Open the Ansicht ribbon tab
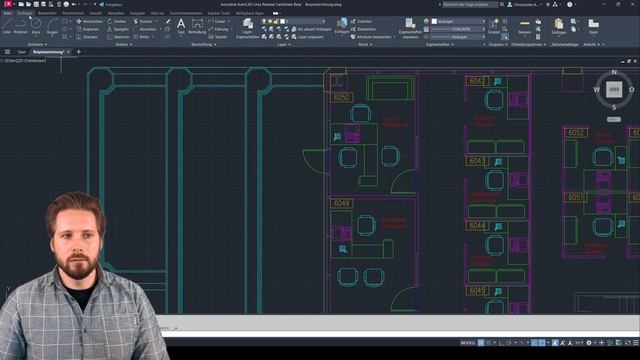Viewport: 640px width, 360px height. coord(96,13)
